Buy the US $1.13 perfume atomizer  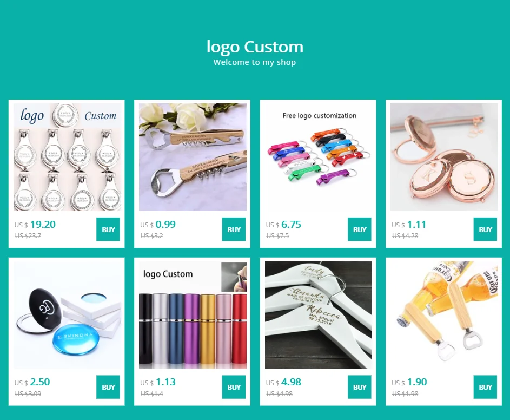click(x=234, y=387)
